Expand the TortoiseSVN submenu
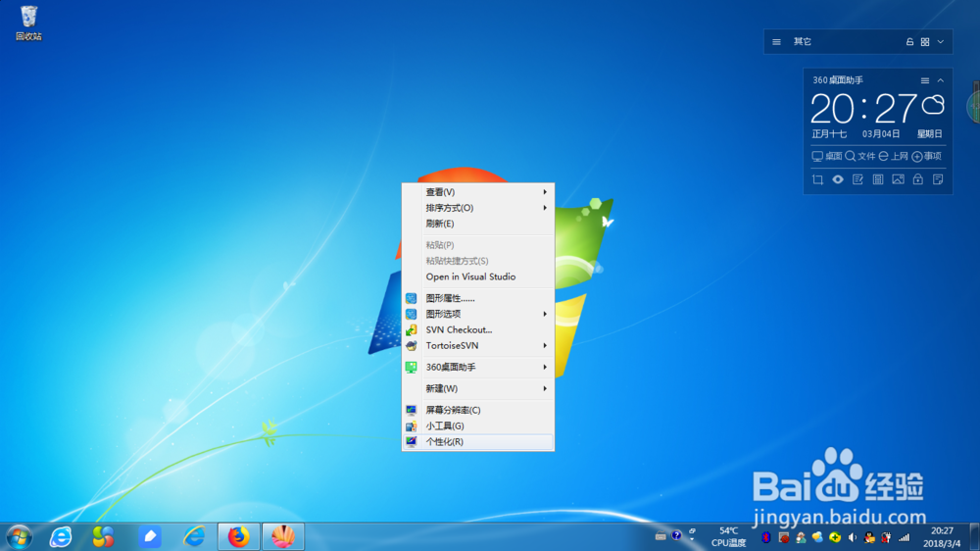 coord(478,345)
